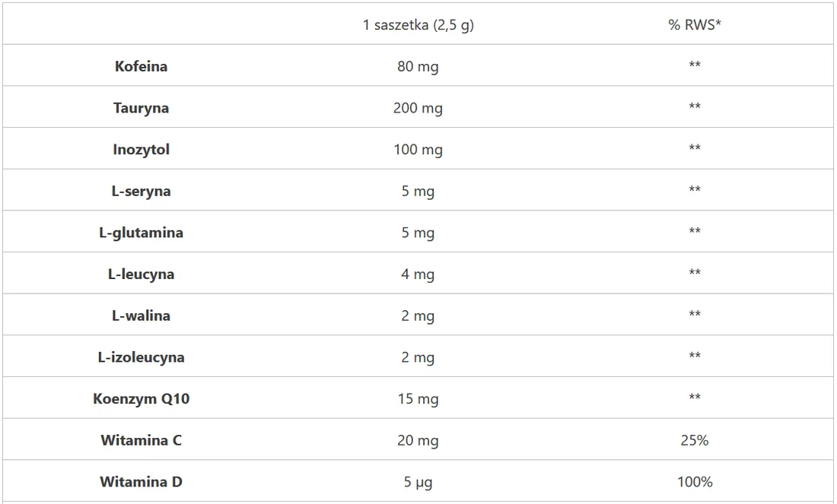Click the L-glutamina label
This screenshot has height=504, width=837.
(x=141, y=233)
